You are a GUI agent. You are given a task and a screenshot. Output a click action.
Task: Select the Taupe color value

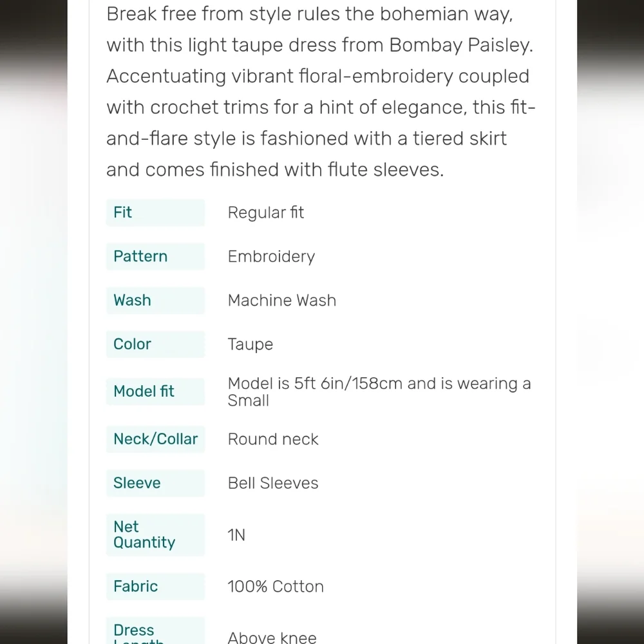[250, 345]
